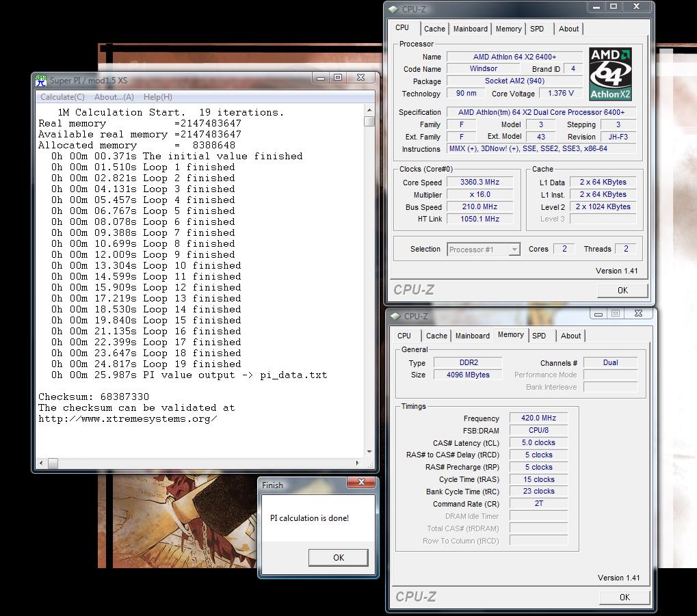Screen dimensions: 697x616
Task: Click the Instructions field listing MMX, SSE, x86-64
Action: pyautogui.click(x=541, y=149)
